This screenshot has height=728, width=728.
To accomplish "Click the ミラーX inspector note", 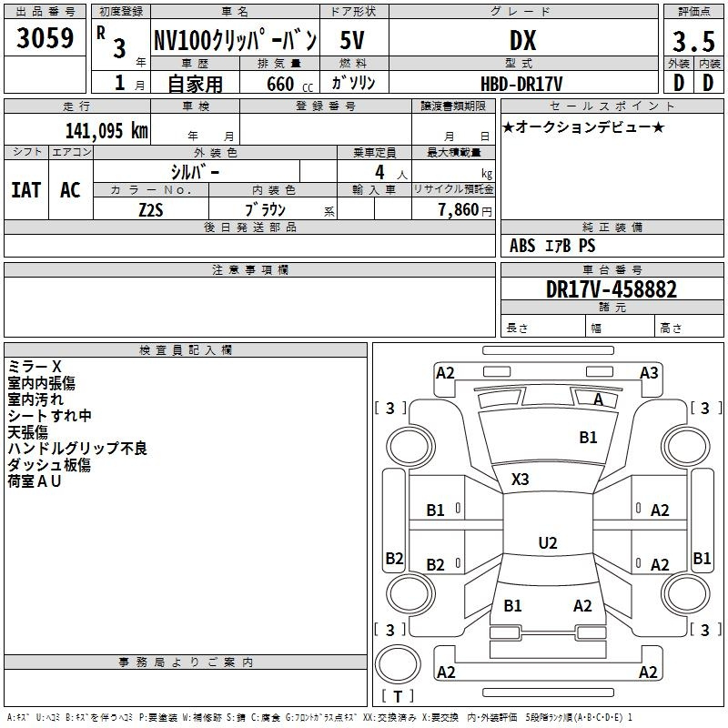I will (34, 367).
